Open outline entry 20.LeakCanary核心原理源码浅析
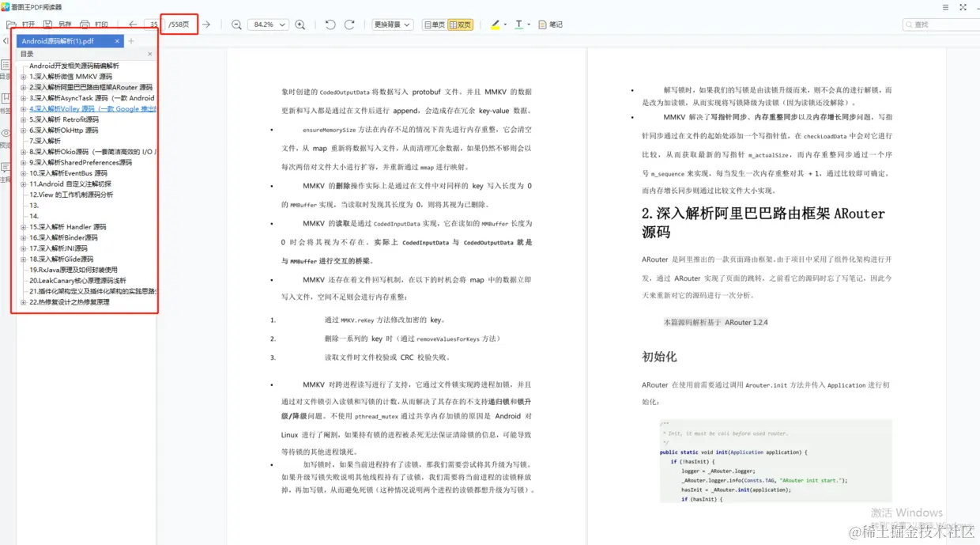 pos(77,280)
